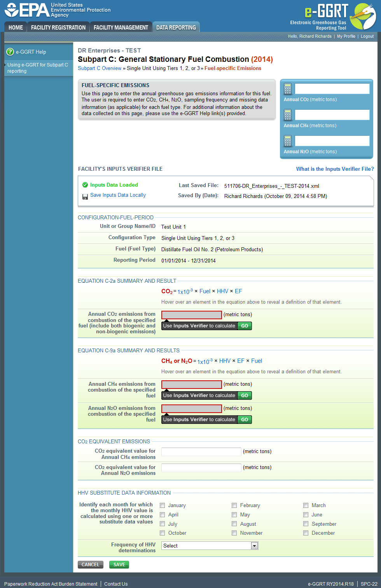
Task: Click EF term in CH4 or N2O equation
Action: pyautogui.click(x=241, y=361)
